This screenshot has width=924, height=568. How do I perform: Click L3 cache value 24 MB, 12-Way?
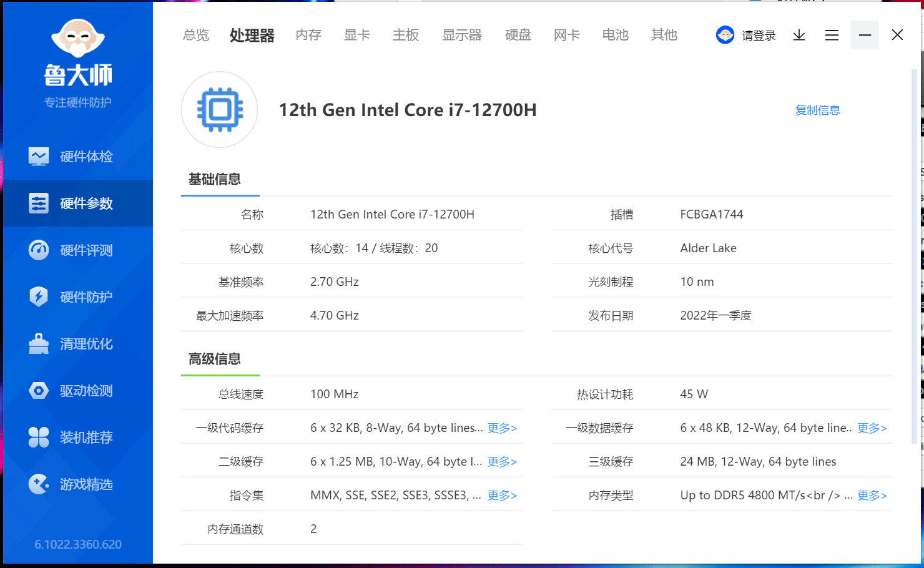pos(758,462)
